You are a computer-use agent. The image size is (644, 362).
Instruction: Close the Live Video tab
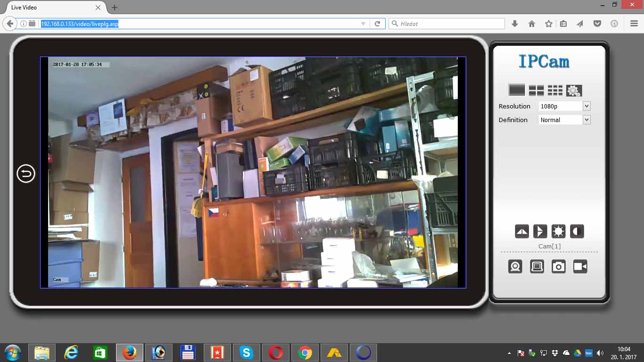click(98, 8)
